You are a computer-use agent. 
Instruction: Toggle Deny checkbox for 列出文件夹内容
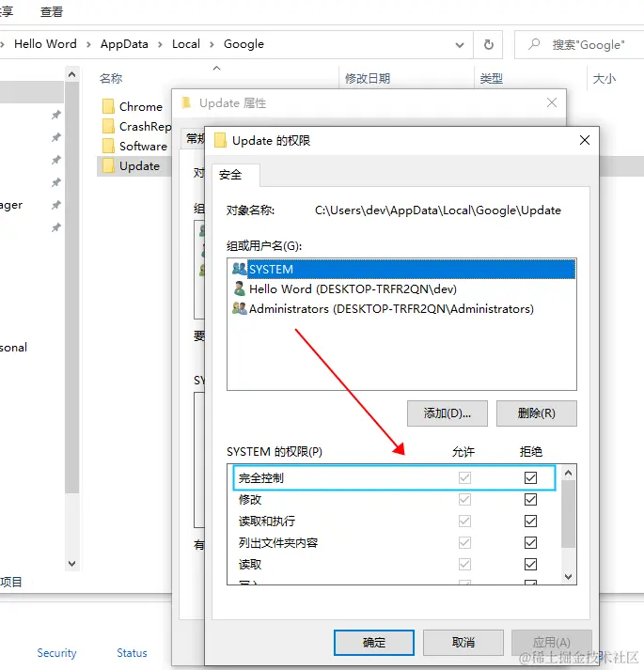530,542
